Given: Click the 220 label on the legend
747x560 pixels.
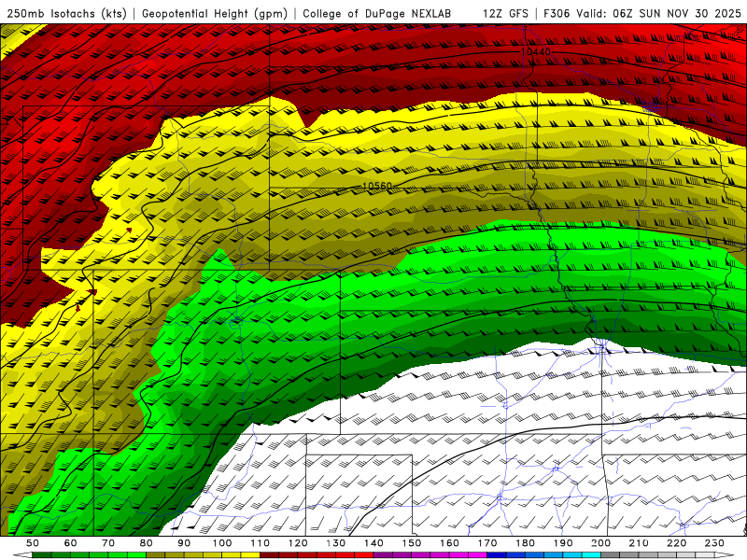Looking at the screenshot, I should (677, 543).
